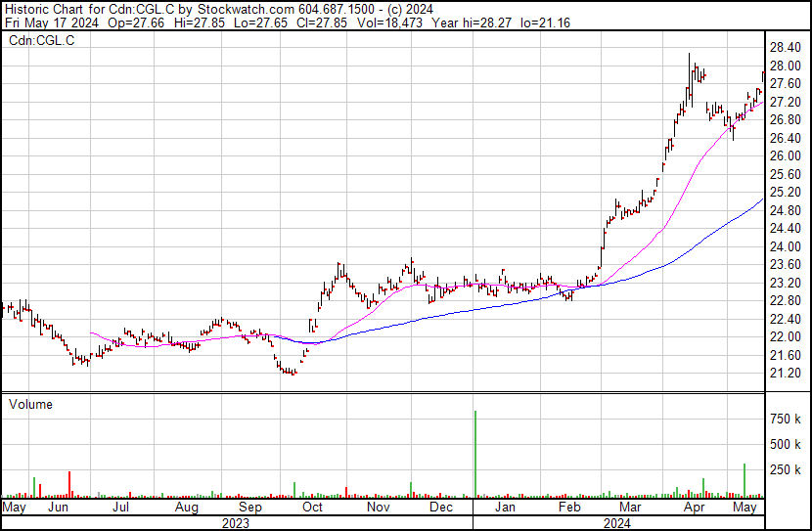Select the Oct month marker on time axis

click(313, 509)
